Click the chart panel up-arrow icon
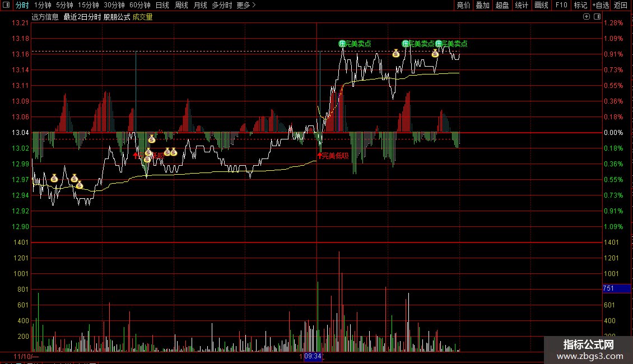Viewport: 633px width, 364px height. coord(587,17)
